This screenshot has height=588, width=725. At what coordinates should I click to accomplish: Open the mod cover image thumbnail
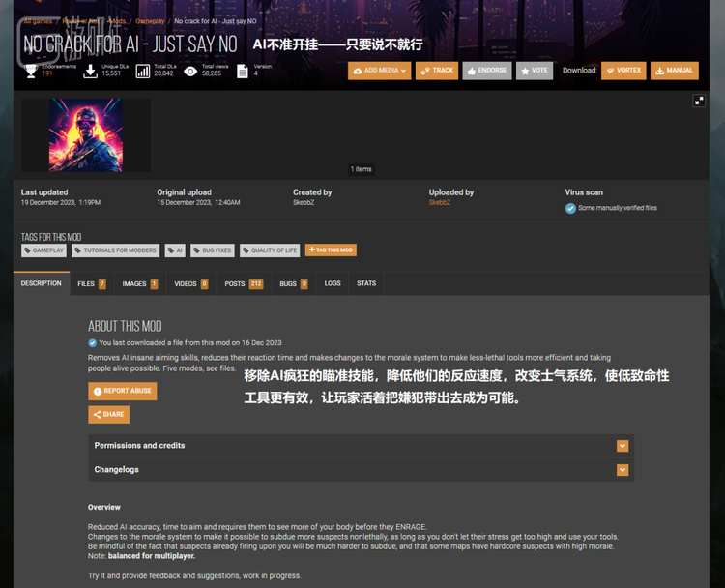pos(86,135)
